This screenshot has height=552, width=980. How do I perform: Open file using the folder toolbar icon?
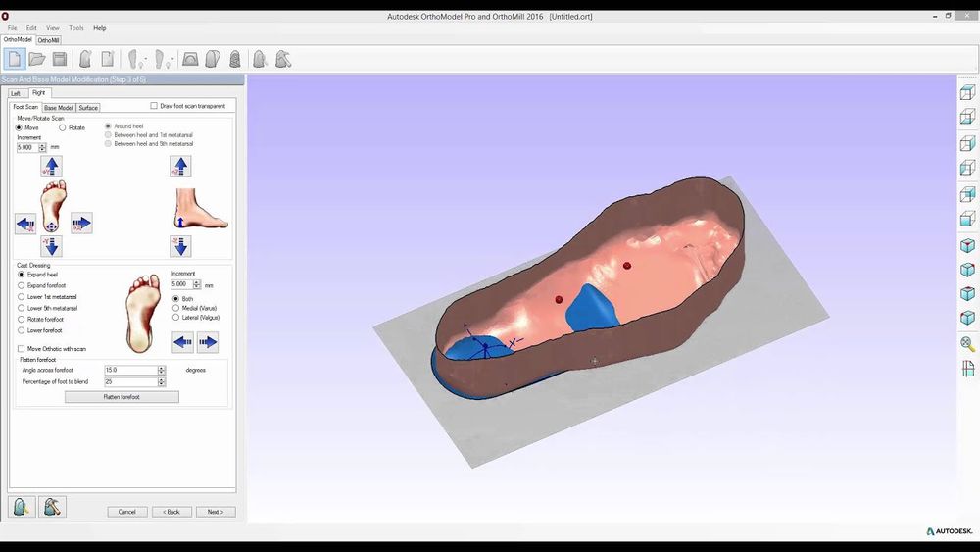(37, 60)
